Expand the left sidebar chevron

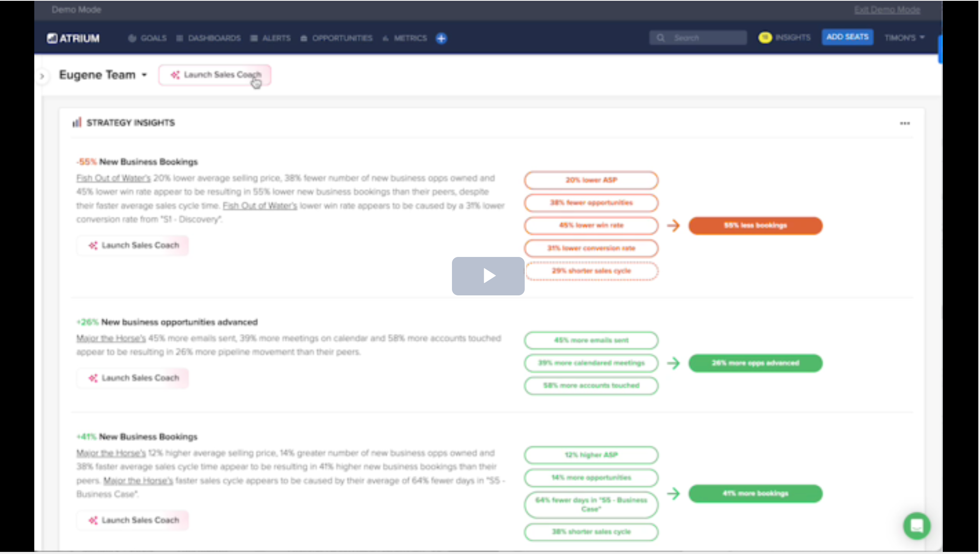point(42,76)
